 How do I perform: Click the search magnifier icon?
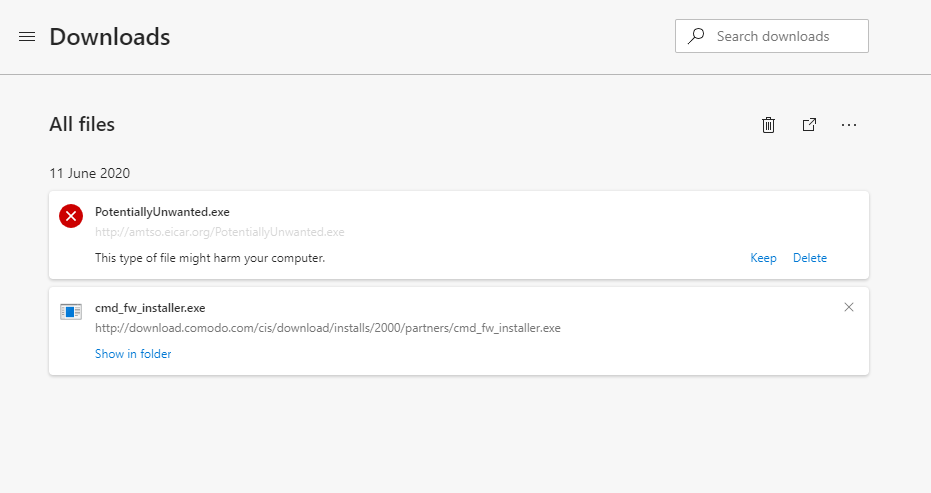click(x=696, y=36)
